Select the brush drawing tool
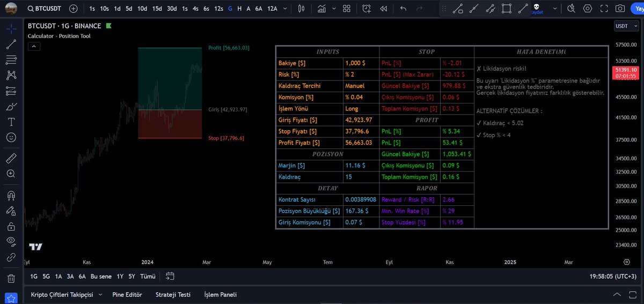This screenshot has width=644, height=304. 11,106
